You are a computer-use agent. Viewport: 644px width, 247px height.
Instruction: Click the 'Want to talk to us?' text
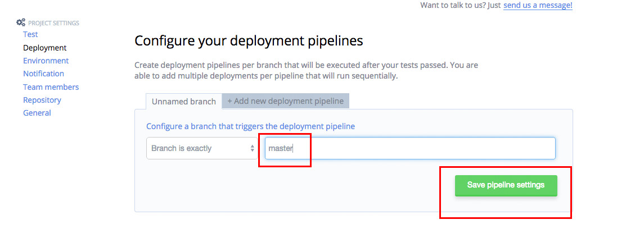pyautogui.click(x=460, y=5)
